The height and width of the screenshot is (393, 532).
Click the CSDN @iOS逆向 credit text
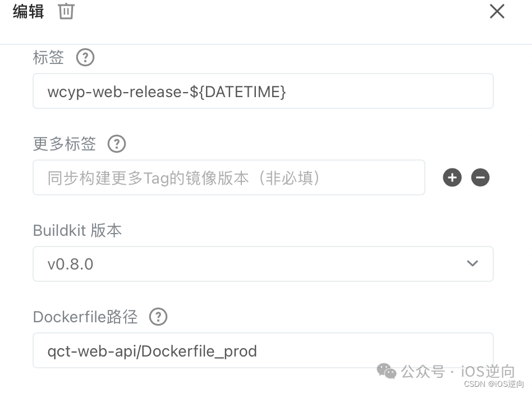(494, 384)
